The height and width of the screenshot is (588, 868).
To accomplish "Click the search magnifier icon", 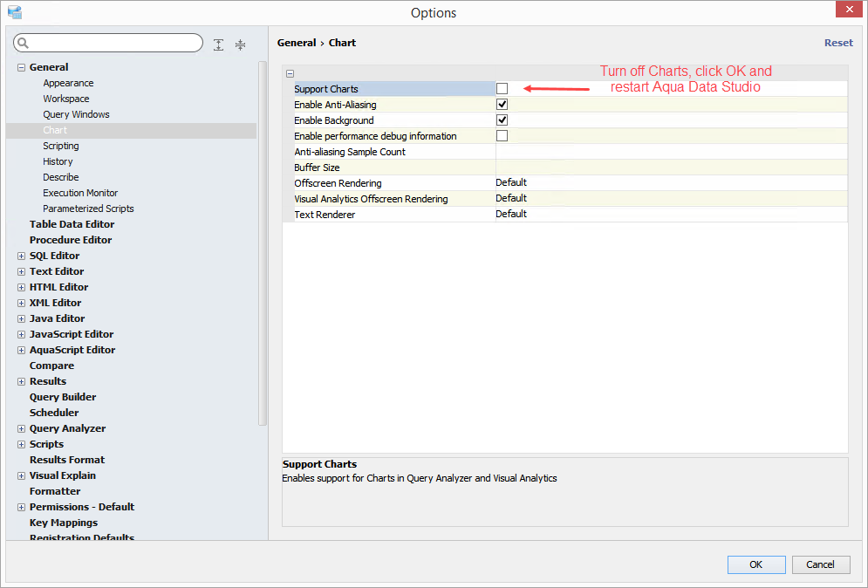I will pyautogui.click(x=24, y=44).
